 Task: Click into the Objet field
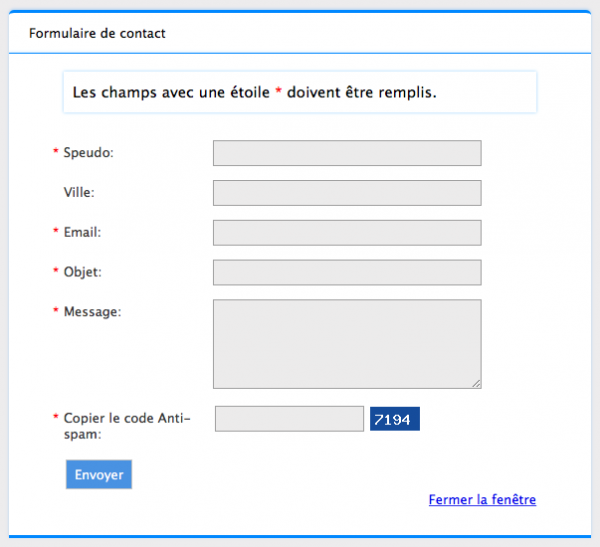pyautogui.click(x=347, y=272)
